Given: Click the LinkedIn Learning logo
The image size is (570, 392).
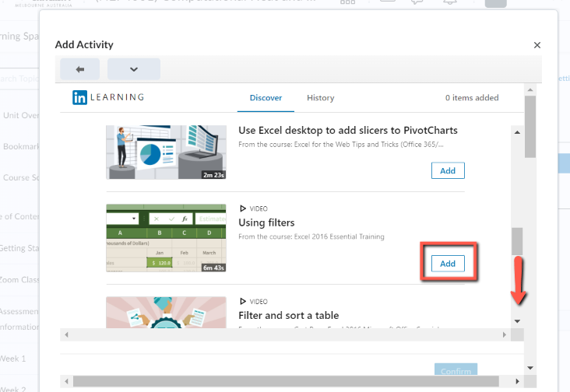Looking at the screenshot, I should point(108,97).
